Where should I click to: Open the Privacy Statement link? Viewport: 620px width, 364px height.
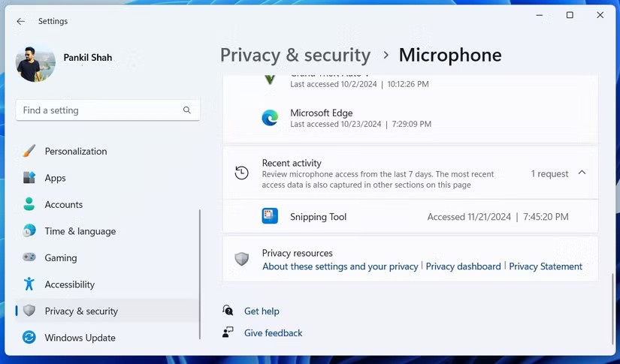(546, 266)
